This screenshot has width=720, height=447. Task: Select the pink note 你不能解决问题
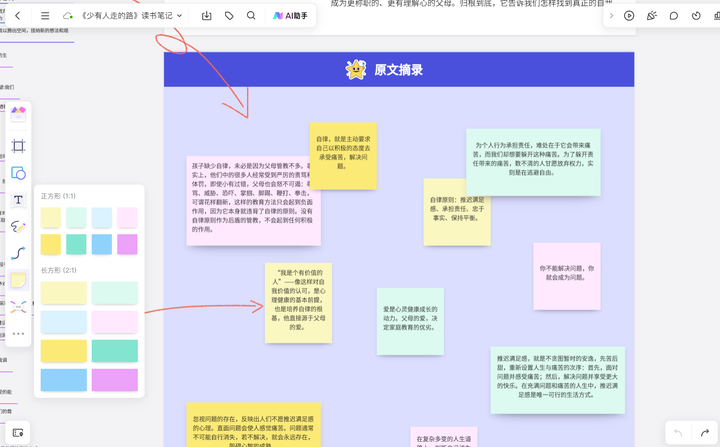(567, 276)
